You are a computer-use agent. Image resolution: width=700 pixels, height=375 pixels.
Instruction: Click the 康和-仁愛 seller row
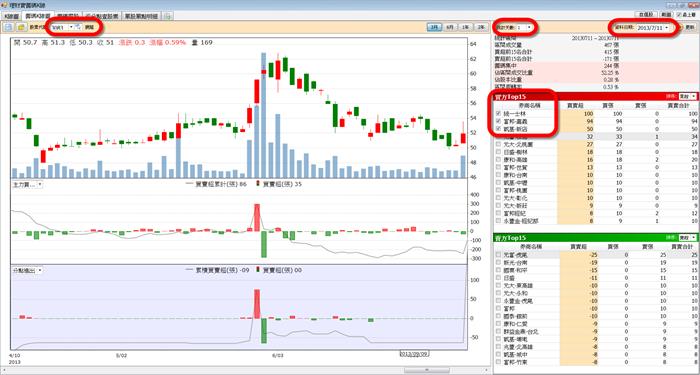point(596,324)
